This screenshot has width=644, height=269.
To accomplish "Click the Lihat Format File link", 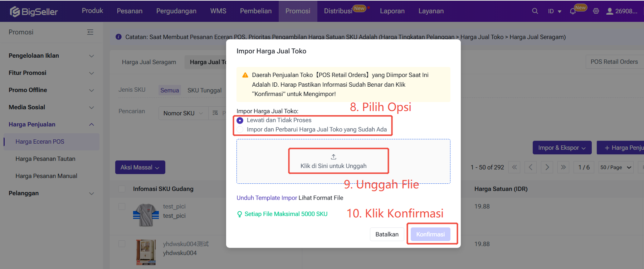I will pos(321,198).
